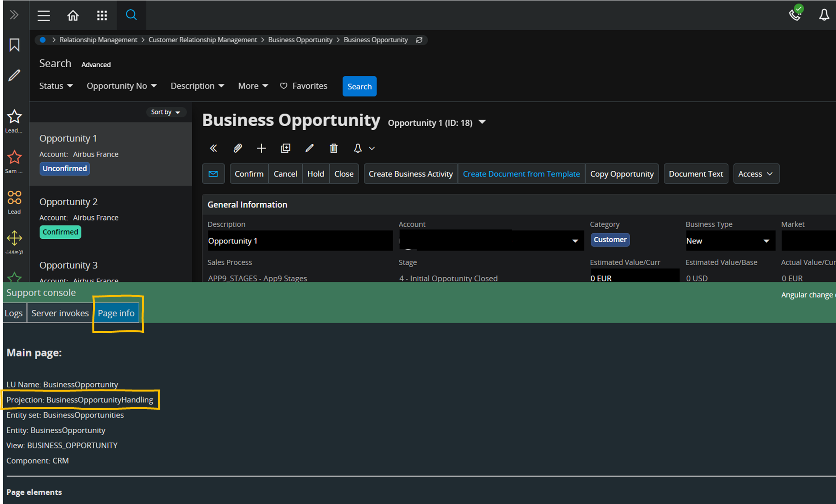
Task: Attach a file with the paperclip icon
Action: [237, 148]
